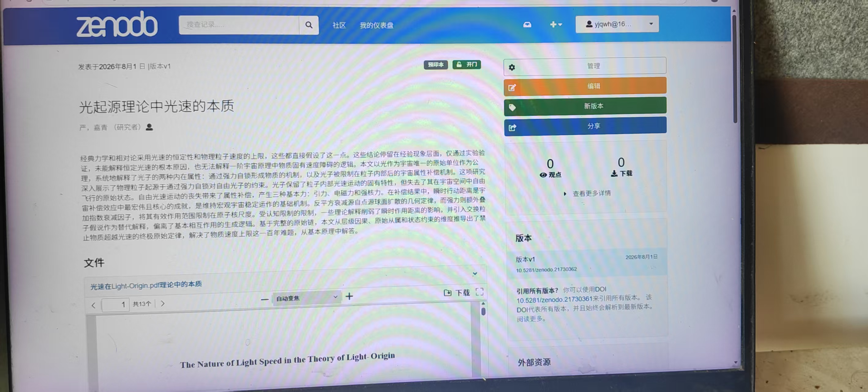The image size is (868, 392).
Task: Click the 搜查记录 search input field
Action: coord(239,25)
